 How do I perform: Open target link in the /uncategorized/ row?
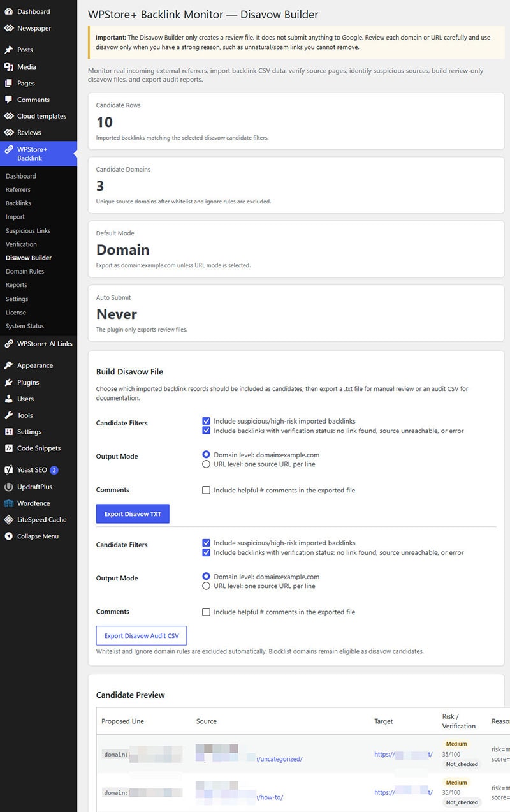(x=404, y=754)
